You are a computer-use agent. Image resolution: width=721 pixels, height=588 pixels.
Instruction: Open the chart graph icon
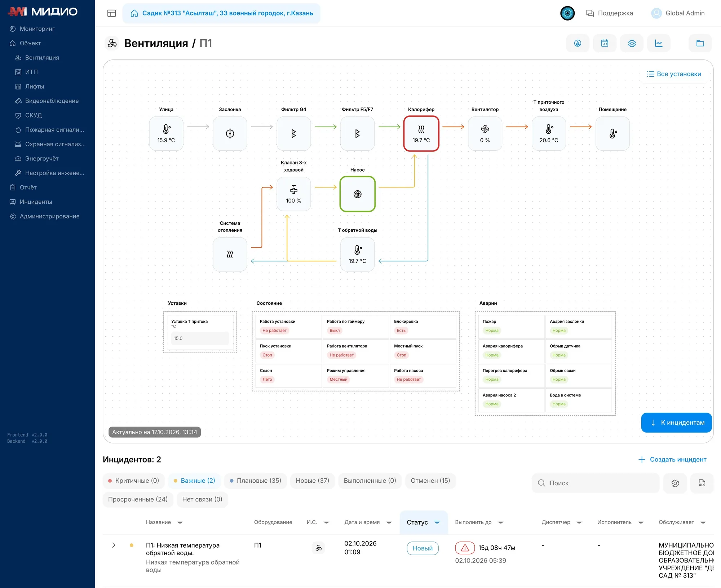[659, 43]
